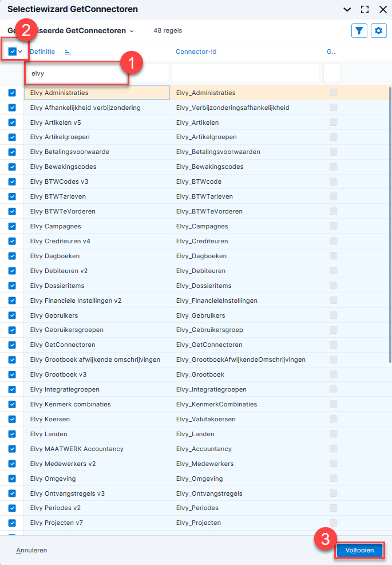Click the Elvy_GetConnectoren connector id

coord(209,345)
